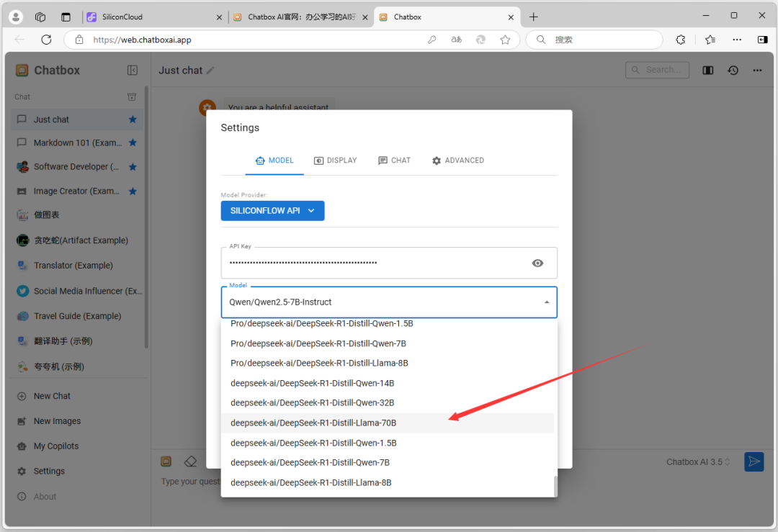Open the chat more options menu

757,71
